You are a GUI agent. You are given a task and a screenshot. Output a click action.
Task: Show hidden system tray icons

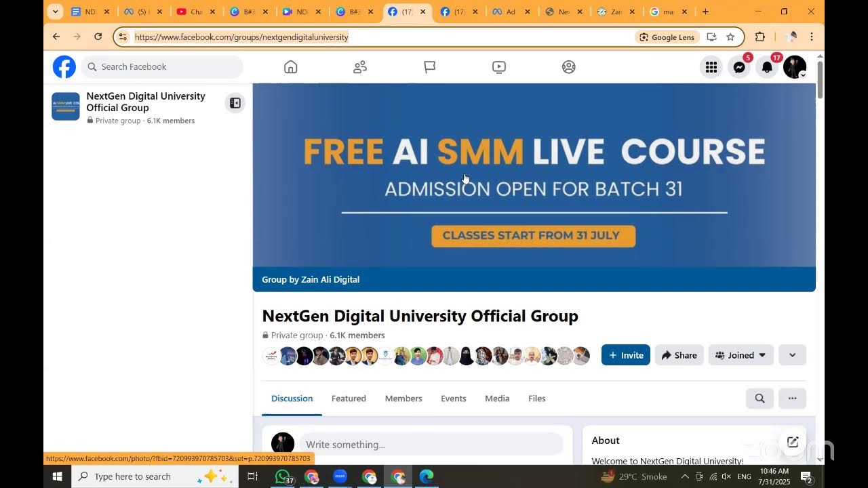click(685, 476)
